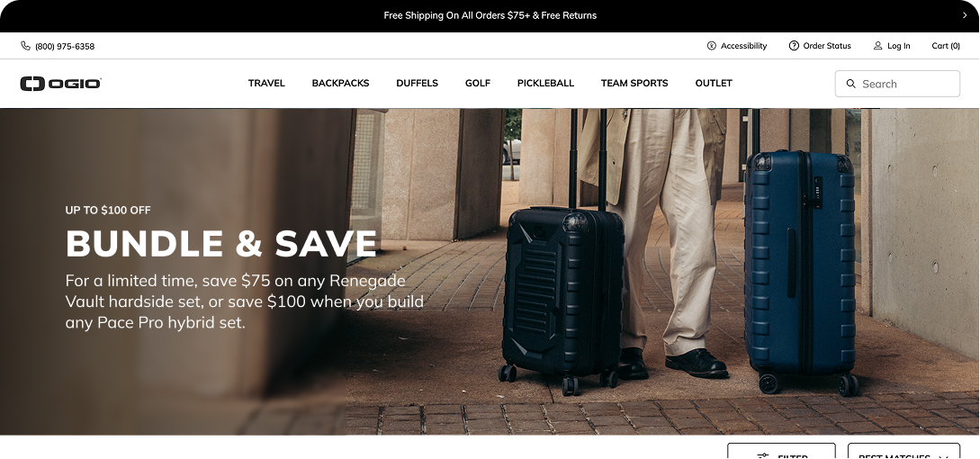Screen dimensions: 980x459
Task: Visit the Outlet section
Action: (x=714, y=83)
